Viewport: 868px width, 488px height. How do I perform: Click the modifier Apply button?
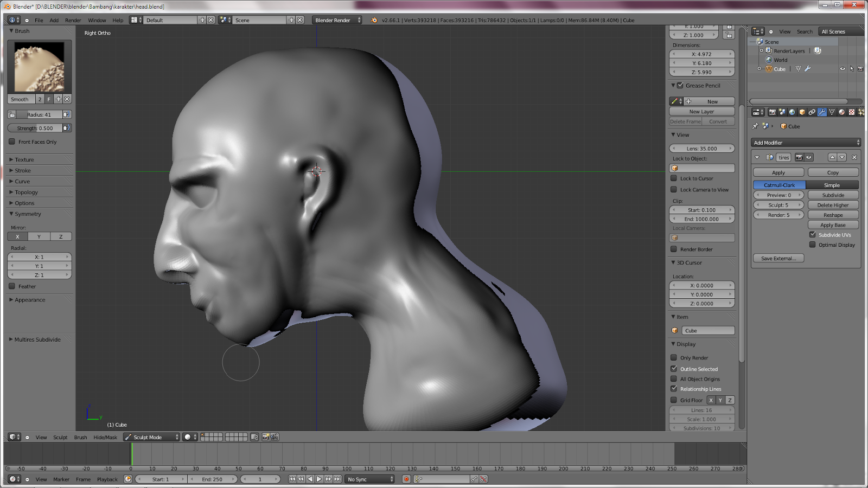click(778, 172)
